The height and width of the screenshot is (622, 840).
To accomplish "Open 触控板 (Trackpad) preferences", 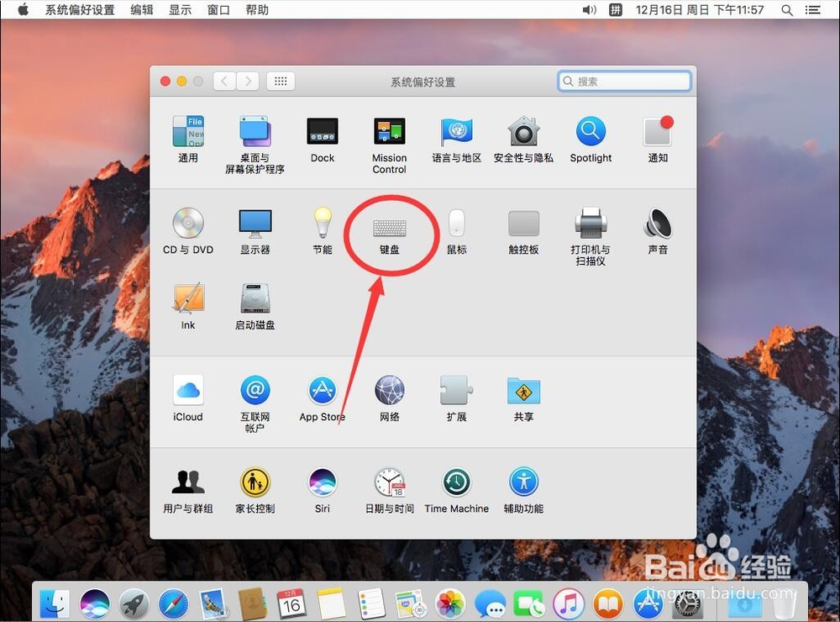I will coord(523,230).
